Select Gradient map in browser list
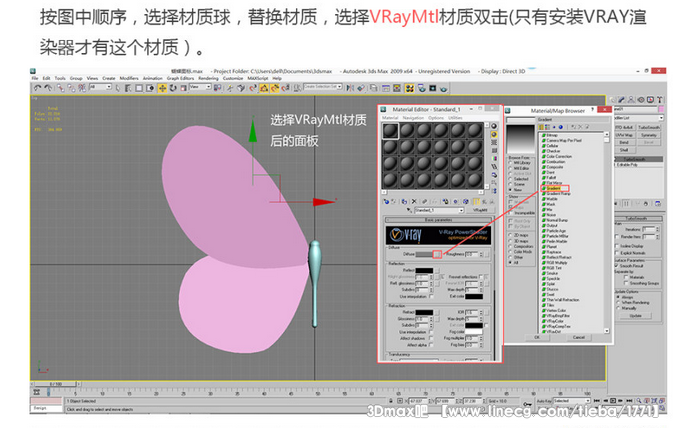This screenshot has height=428, width=688. [554, 188]
